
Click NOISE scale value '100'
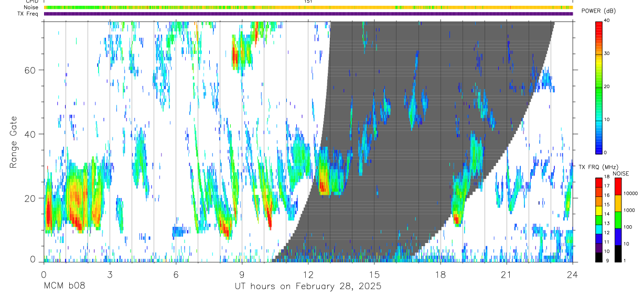pyautogui.click(x=628, y=227)
